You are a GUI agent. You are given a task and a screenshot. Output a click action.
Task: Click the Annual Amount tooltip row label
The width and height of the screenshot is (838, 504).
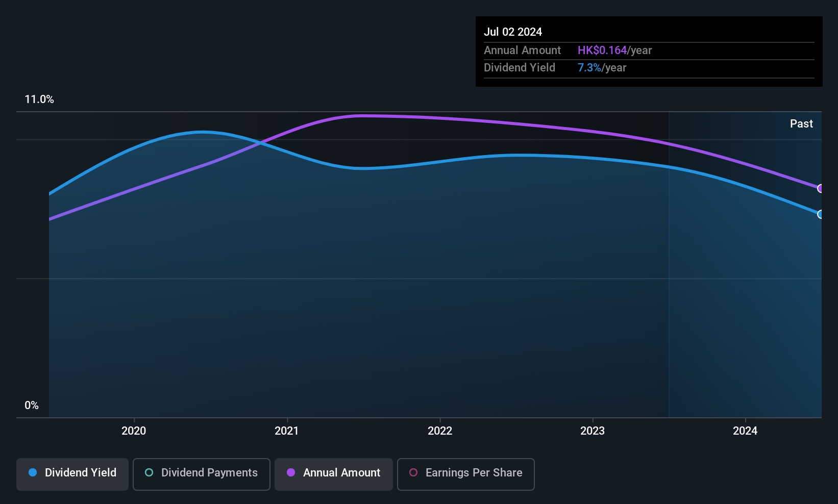tap(522, 51)
